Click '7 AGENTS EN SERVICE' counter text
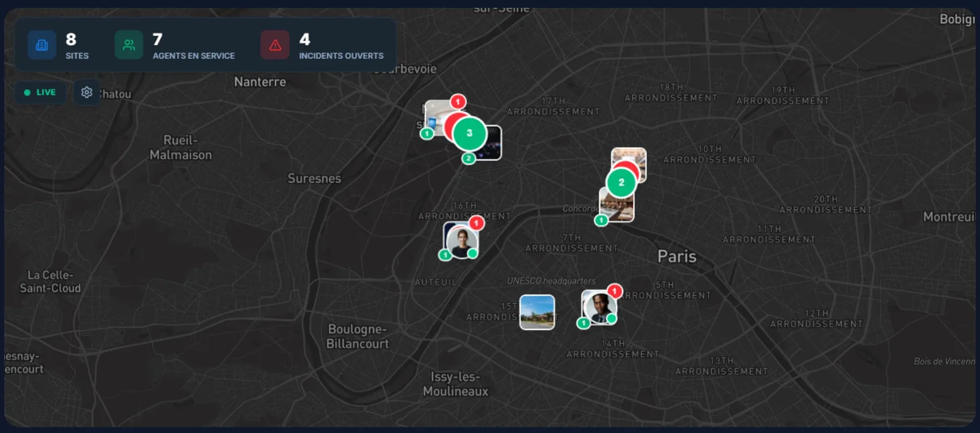 point(194,46)
